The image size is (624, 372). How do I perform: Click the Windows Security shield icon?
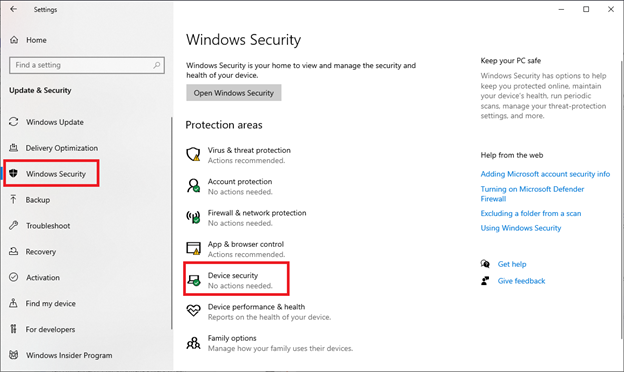[14, 173]
